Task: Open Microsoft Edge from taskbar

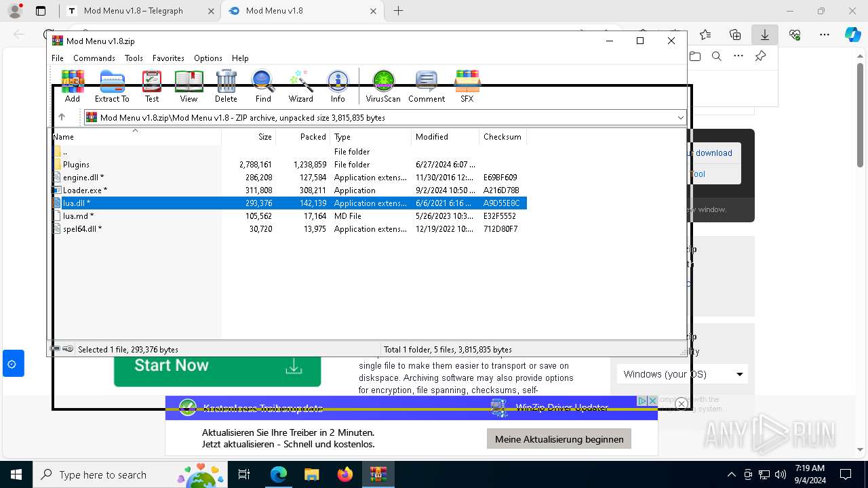Action: tap(279, 474)
